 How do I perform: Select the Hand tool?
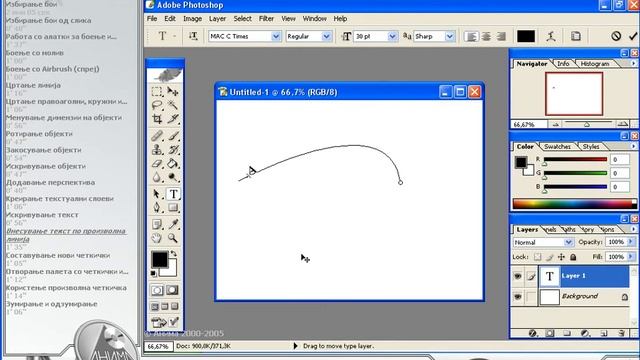click(x=157, y=238)
